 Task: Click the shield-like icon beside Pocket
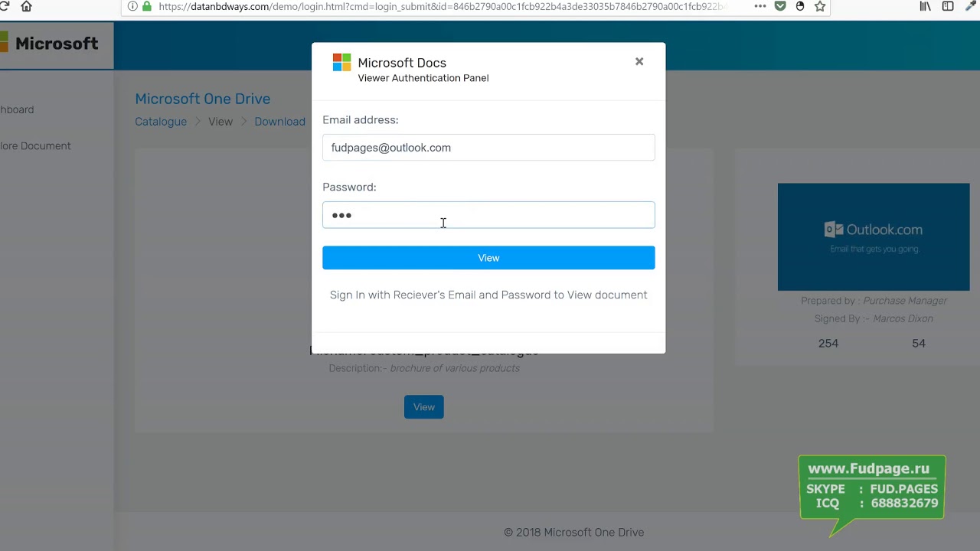coord(800,6)
